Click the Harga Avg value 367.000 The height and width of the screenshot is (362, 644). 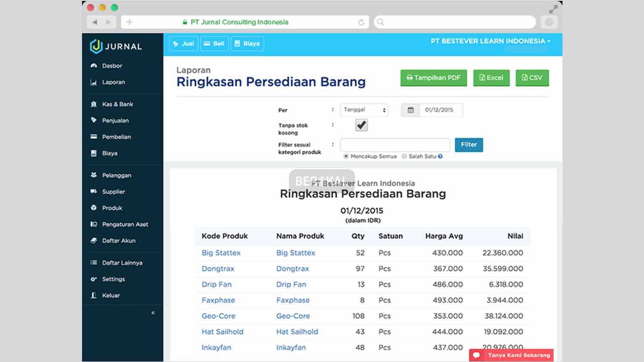[x=448, y=269]
